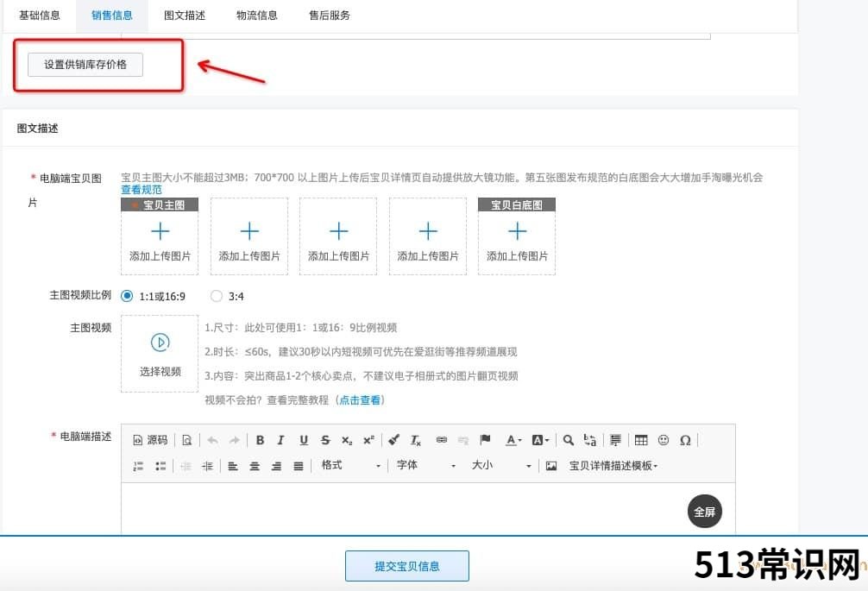Insert a link with the chain icon
The image size is (868, 591).
tap(441, 440)
